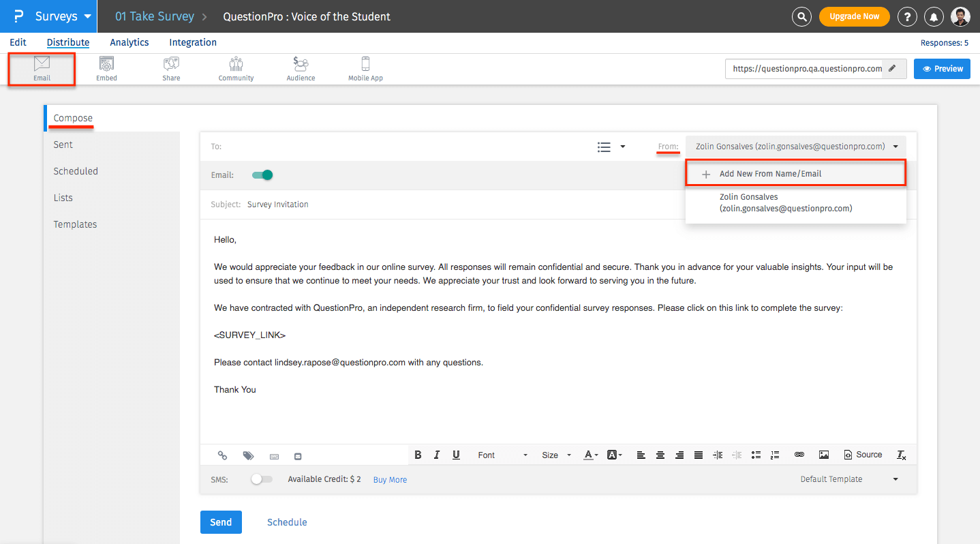Enable the SMS toggle
This screenshot has height=544, width=980.
click(262, 479)
